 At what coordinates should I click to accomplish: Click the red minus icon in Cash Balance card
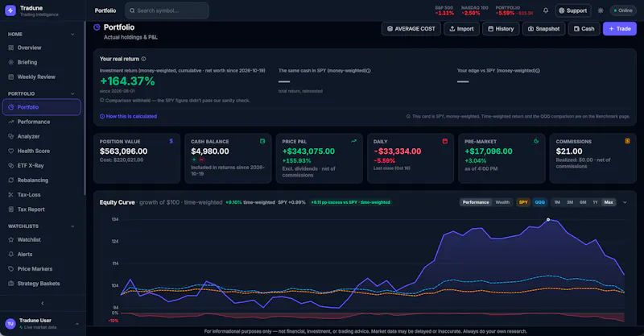pyautogui.click(x=202, y=160)
